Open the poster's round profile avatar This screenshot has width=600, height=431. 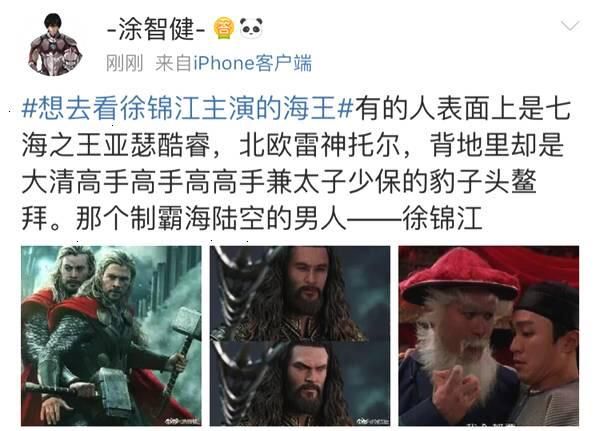click(x=54, y=45)
